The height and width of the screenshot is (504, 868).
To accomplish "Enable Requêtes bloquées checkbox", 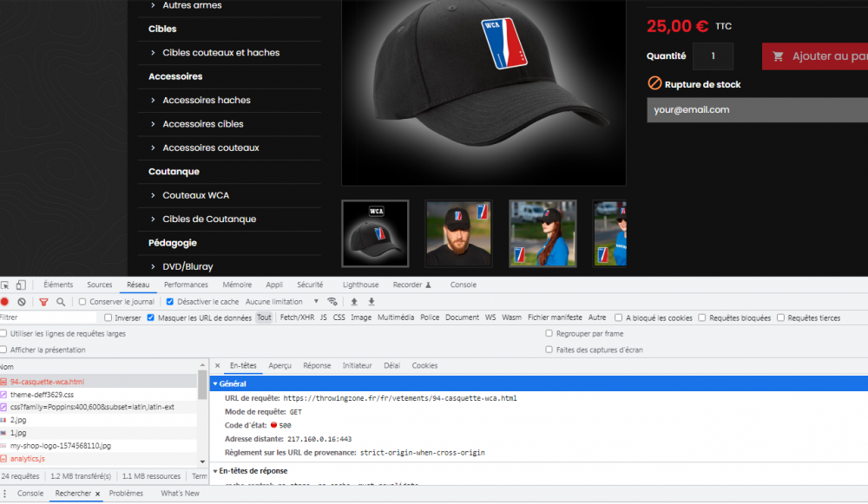I will tap(702, 318).
